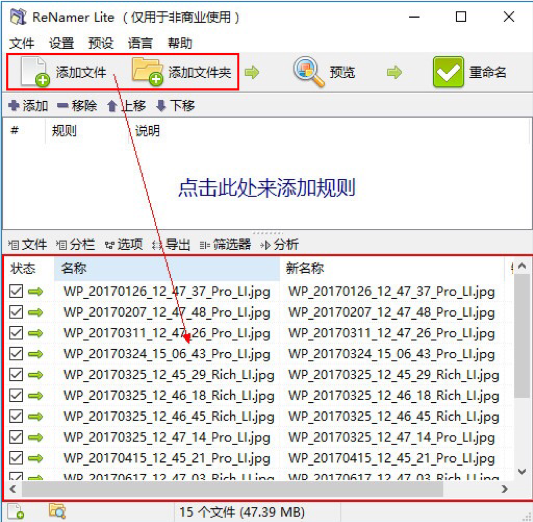Open the 语言 language menu
533x522 pixels.
[140, 43]
